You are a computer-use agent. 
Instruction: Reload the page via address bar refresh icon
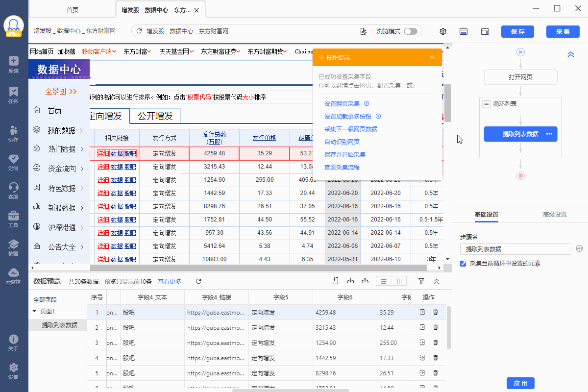[139, 31]
